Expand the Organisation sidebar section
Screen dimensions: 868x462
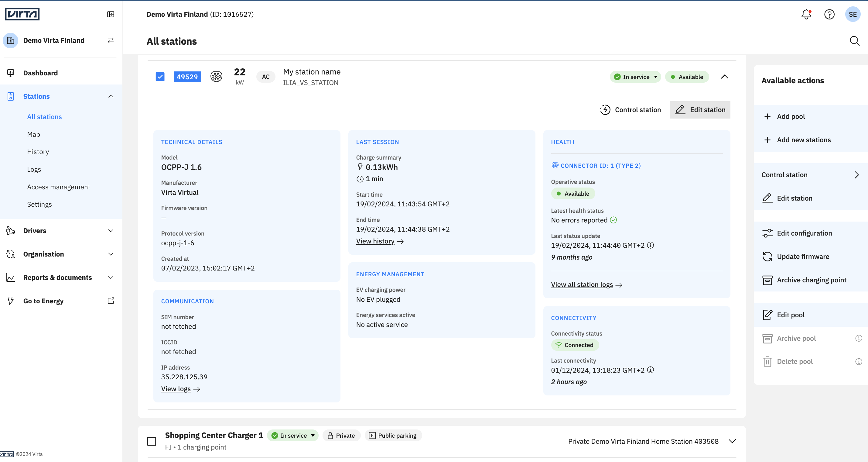point(111,254)
